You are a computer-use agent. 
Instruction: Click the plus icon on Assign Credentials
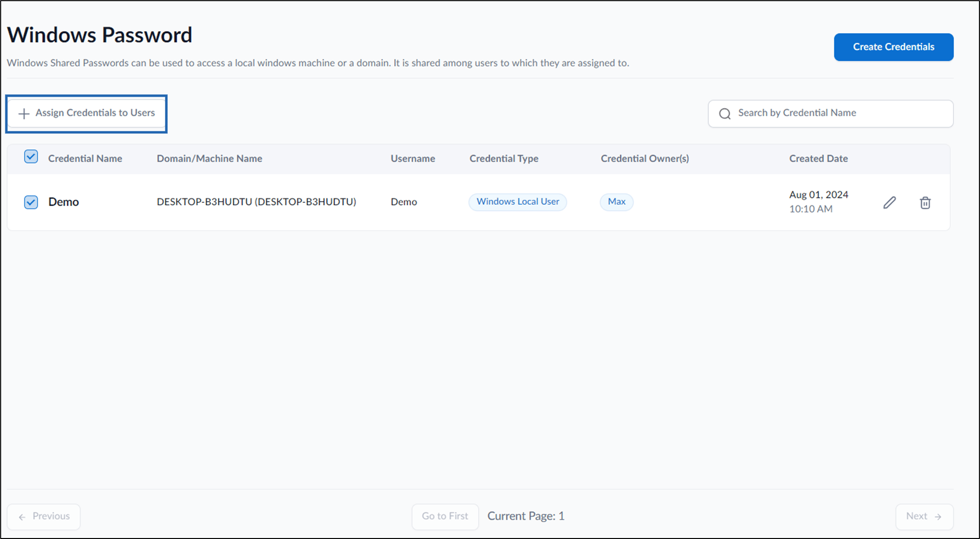(23, 114)
